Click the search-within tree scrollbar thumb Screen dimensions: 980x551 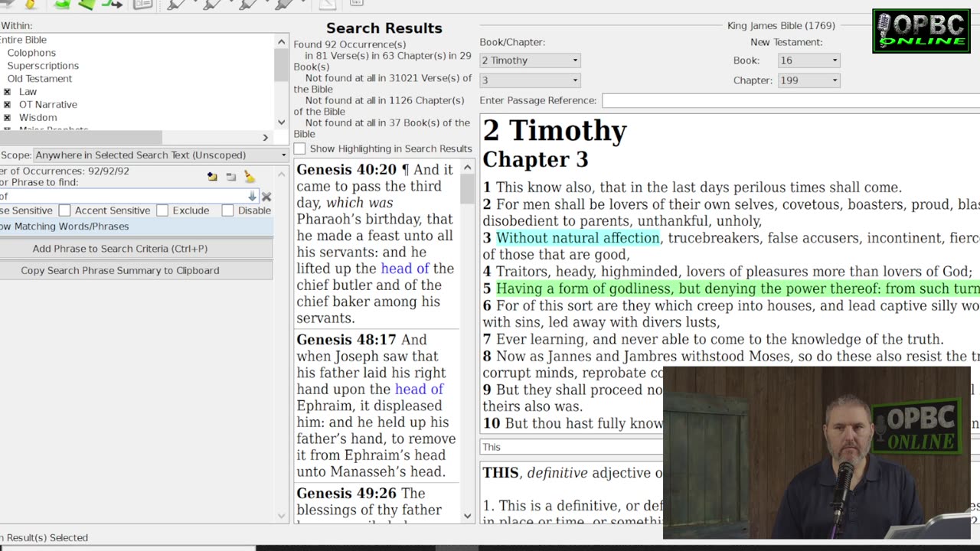pos(281,64)
